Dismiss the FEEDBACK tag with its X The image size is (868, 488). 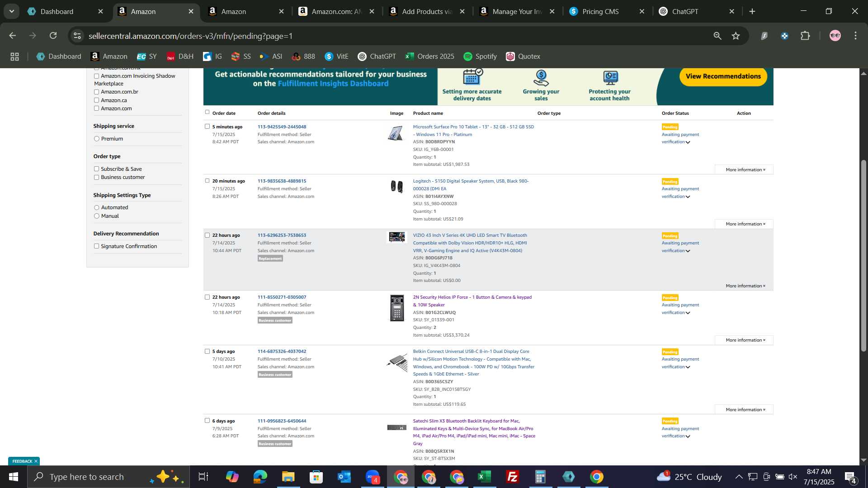tap(36, 461)
